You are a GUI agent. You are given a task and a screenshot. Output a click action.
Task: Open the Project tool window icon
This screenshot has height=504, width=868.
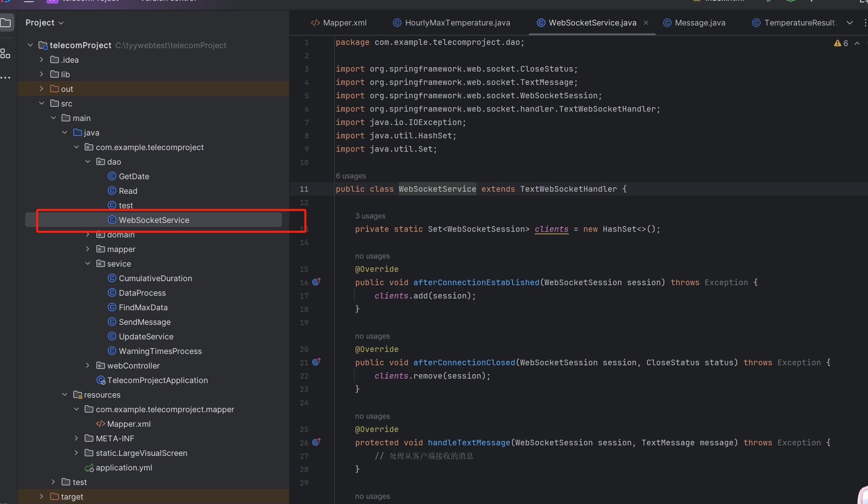click(x=7, y=22)
